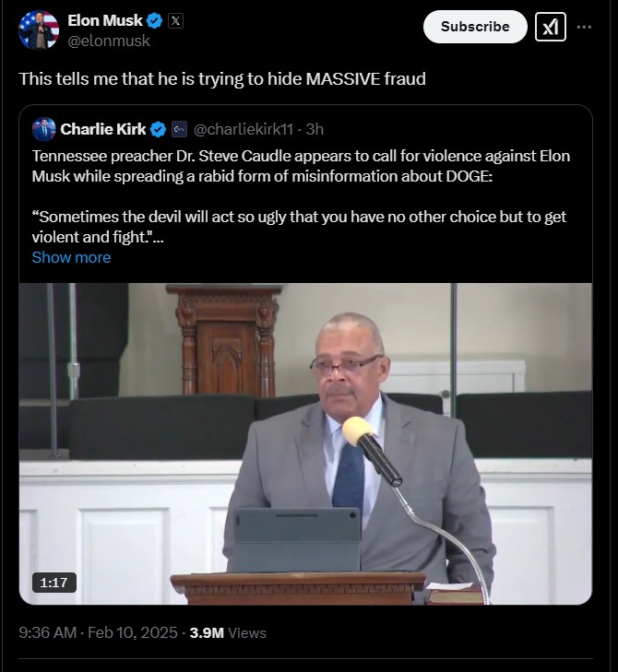Open the three-dot more options menu

[x=584, y=27]
